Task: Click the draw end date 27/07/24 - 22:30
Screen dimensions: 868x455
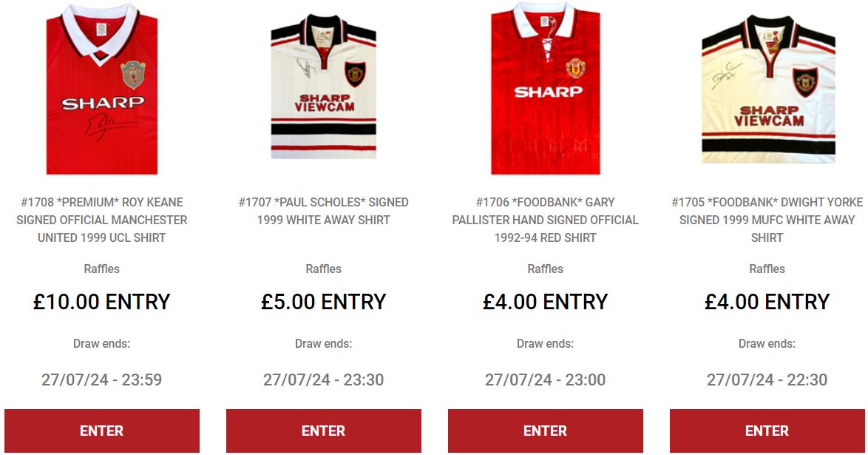Action: pyautogui.click(x=767, y=380)
